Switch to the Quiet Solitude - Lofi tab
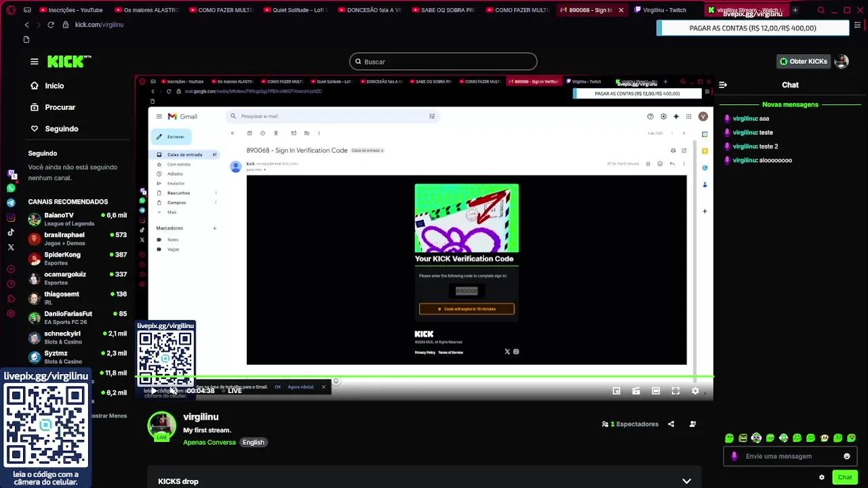Image resolution: width=868 pixels, height=488 pixels. 296,10
